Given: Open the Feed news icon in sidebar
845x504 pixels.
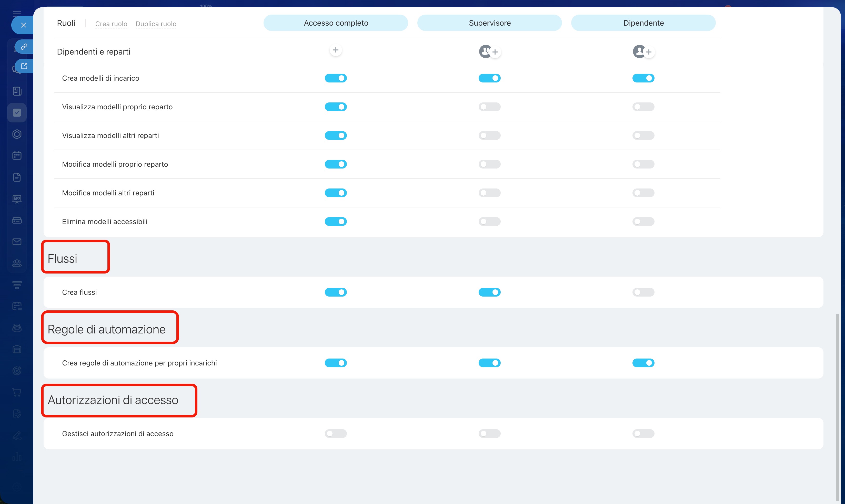Looking at the screenshot, I should click(17, 91).
